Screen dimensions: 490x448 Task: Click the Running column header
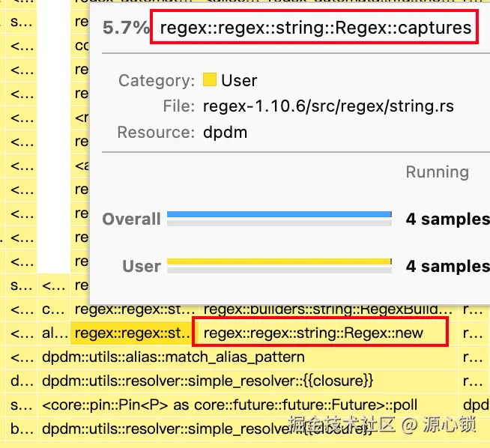tap(437, 172)
